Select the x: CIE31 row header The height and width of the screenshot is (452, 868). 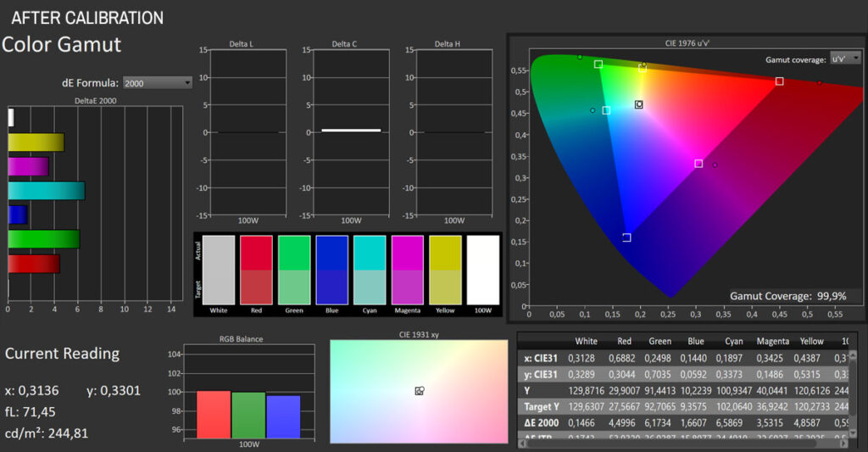point(541,359)
